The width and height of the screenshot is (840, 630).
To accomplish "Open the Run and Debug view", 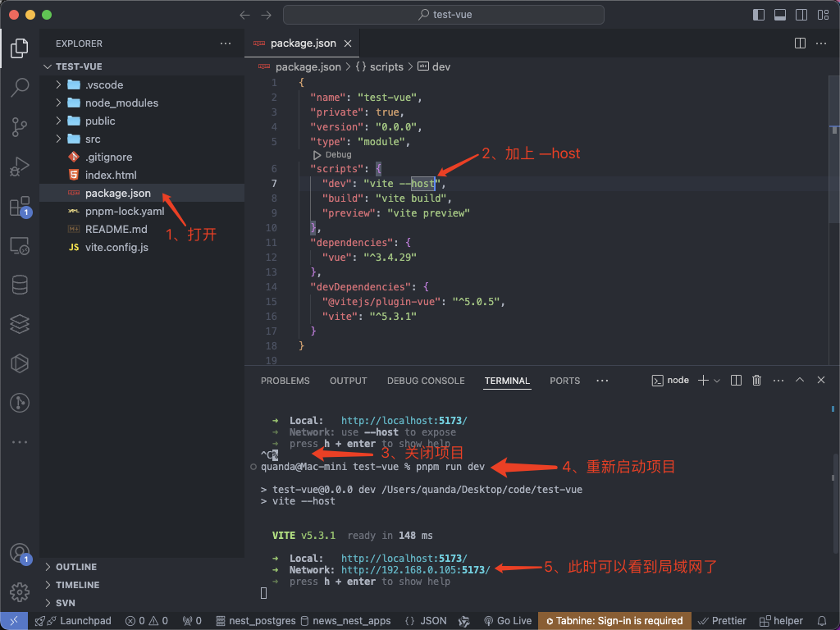I will tap(20, 166).
